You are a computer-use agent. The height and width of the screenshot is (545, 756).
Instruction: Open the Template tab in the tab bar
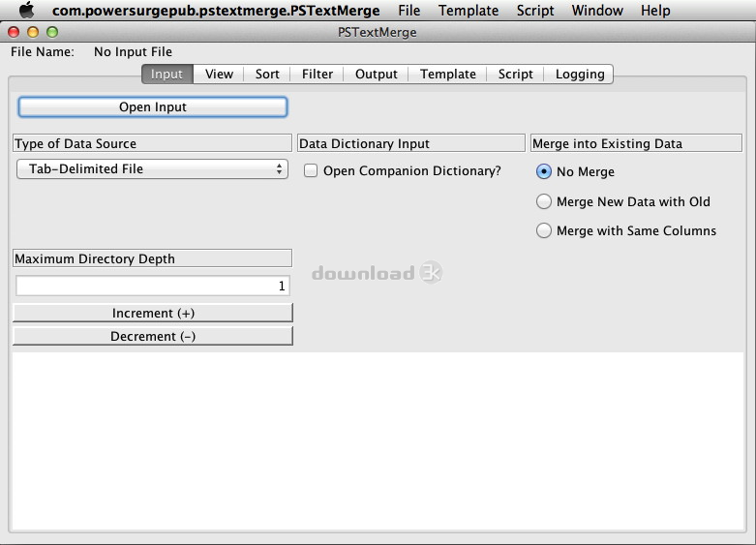coord(448,75)
